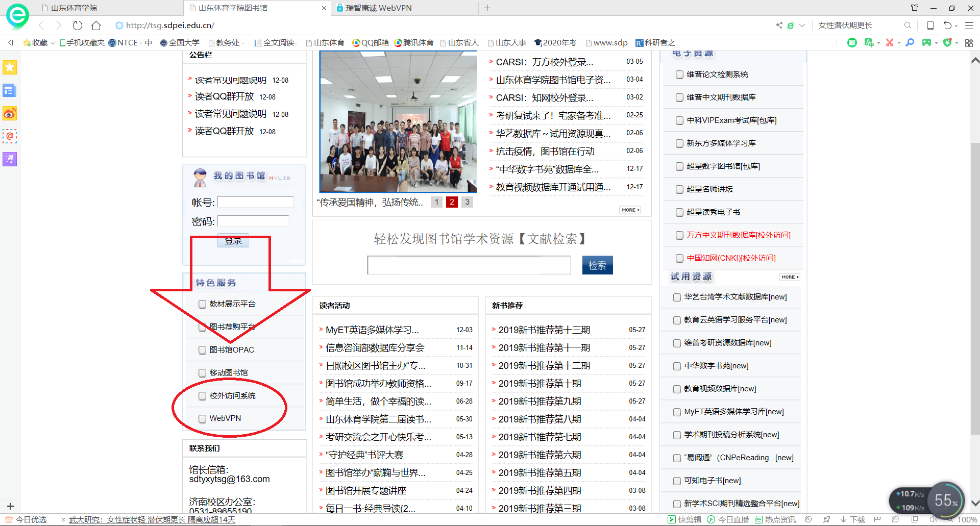This screenshot has height=526, width=980.
Task: Open the Weibo sidebar icon
Action: pyautogui.click(x=10, y=113)
